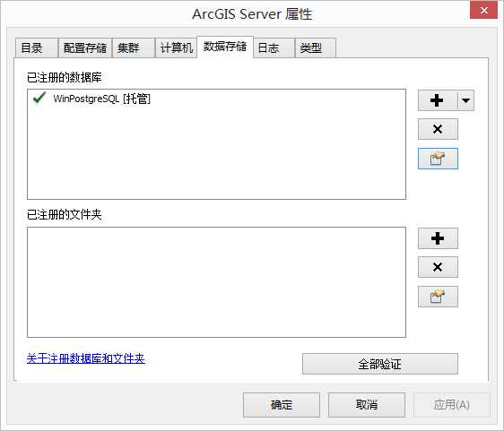
Task: Click the green checkmark beside WinPostgreSQL
Action: click(39, 98)
